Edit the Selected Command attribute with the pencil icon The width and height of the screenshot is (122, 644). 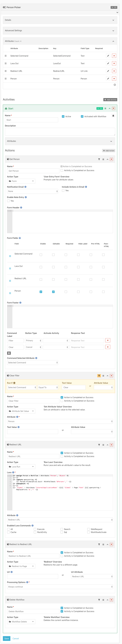point(108,56)
